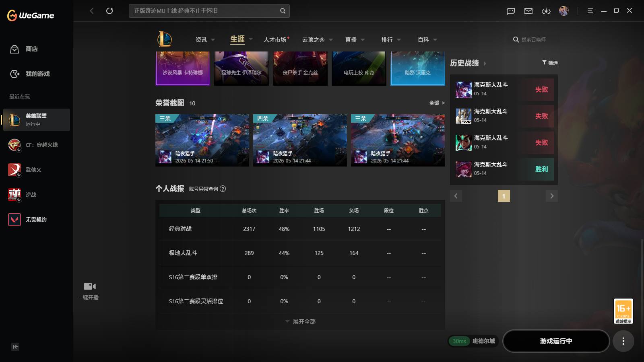This screenshot has height=362, width=644.
Task: Open the 16+ age rating notice
Action: [623, 311]
